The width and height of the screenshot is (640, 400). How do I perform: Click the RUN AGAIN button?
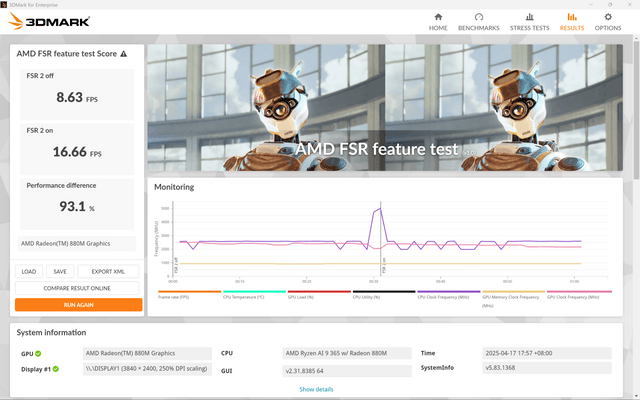[x=78, y=305]
